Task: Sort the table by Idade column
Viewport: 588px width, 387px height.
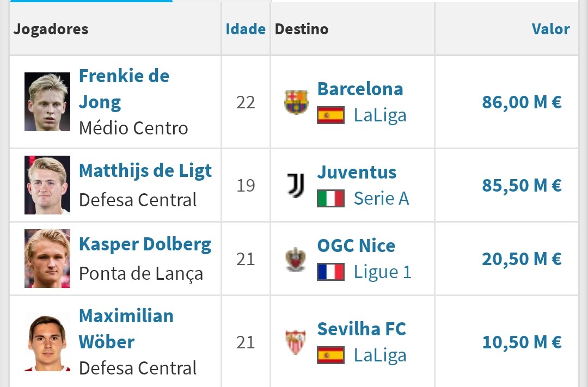Action: [x=246, y=29]
